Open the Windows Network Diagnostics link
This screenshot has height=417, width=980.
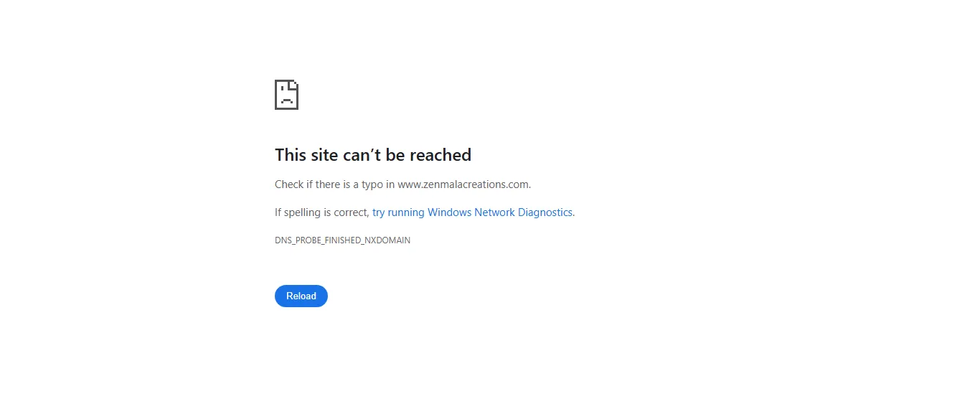pyautogui.click(x=473, y=212)
